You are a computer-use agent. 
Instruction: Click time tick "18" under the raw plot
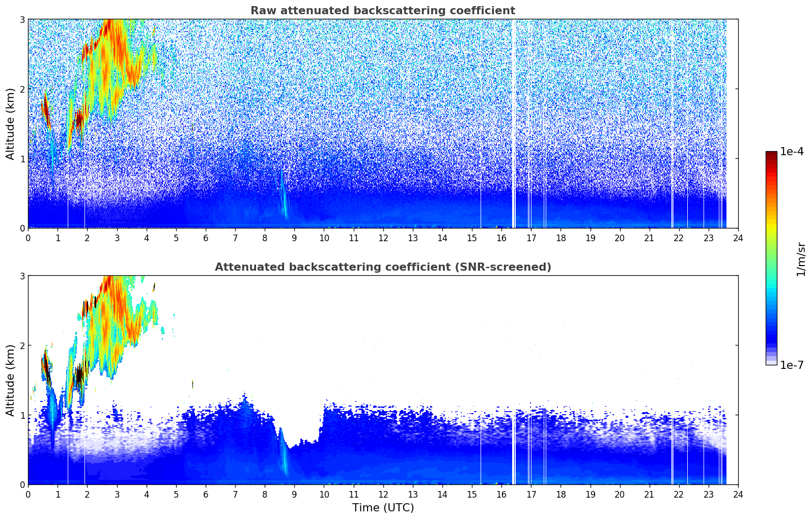coord(561,238)
